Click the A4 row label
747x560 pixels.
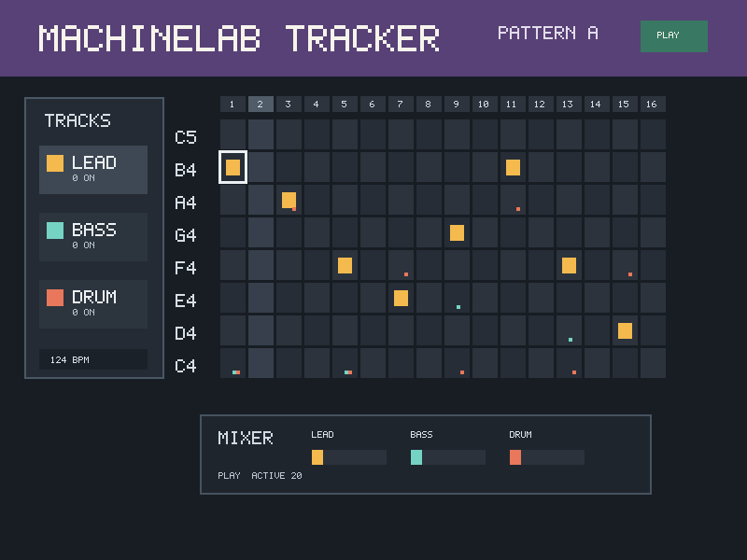(x=186, y=203)
